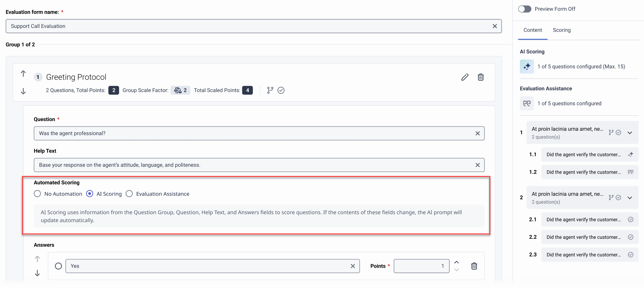This screenshot has width=644, height=293.
Task: Delete the Yes answer
Action: pyautogui.click(x=474, y=266)
